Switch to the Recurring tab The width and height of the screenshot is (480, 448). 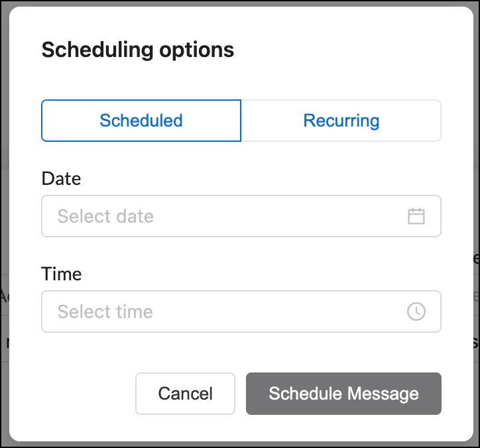(341, 121)
